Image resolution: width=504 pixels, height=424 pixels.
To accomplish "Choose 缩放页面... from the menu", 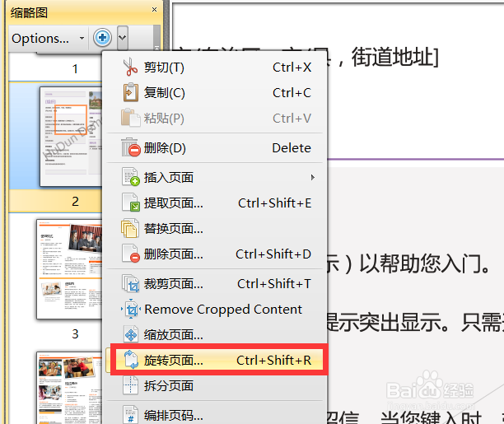I will [215, 334].
